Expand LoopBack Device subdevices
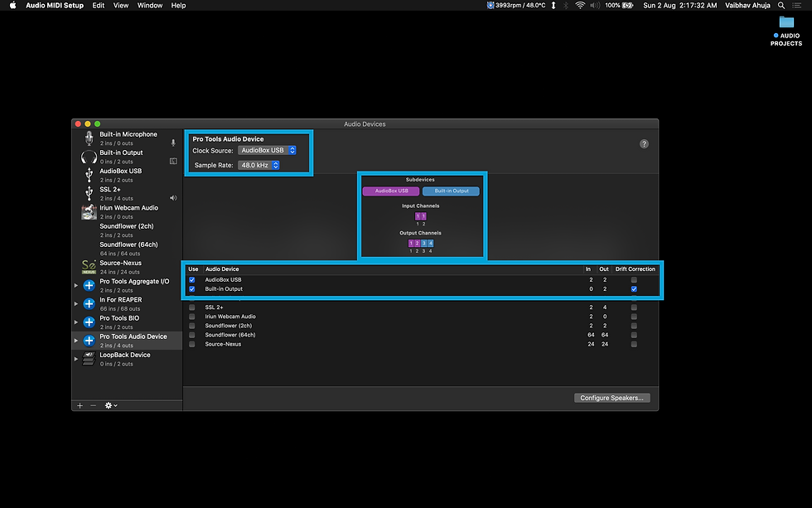This screenshot has width=812, height=508. coord(76,359)
